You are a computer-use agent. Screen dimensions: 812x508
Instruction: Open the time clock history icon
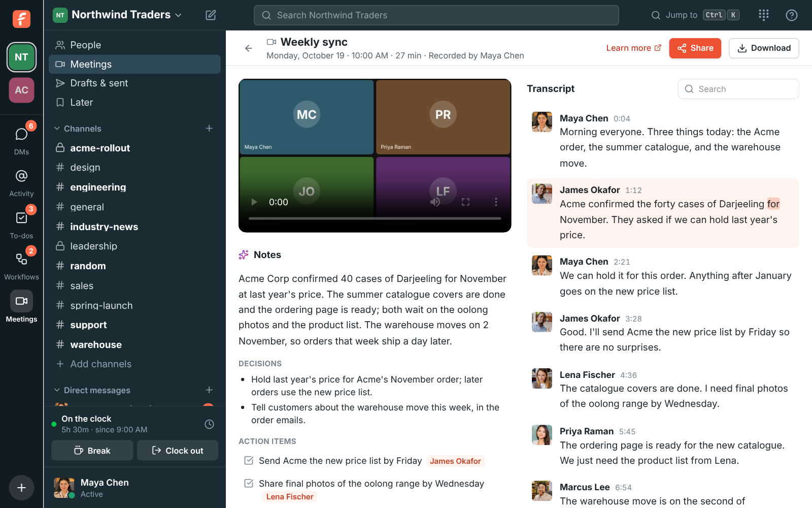click(209, 424)
